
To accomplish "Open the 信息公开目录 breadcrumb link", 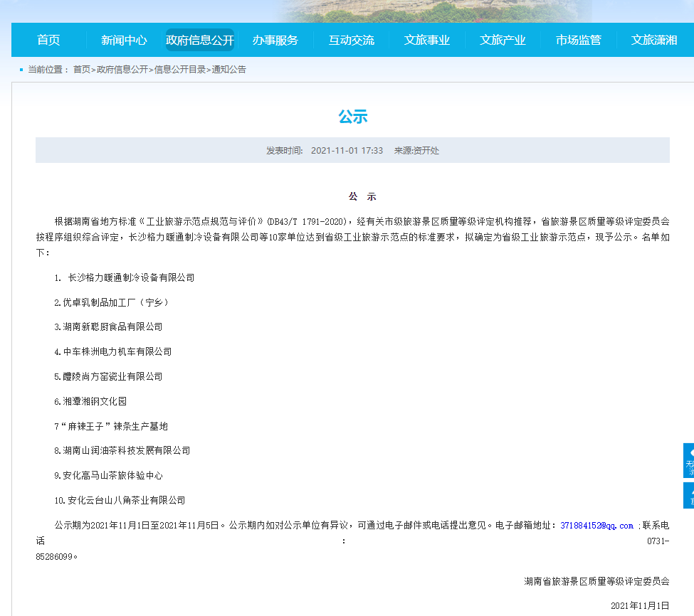I will [179, 70].
